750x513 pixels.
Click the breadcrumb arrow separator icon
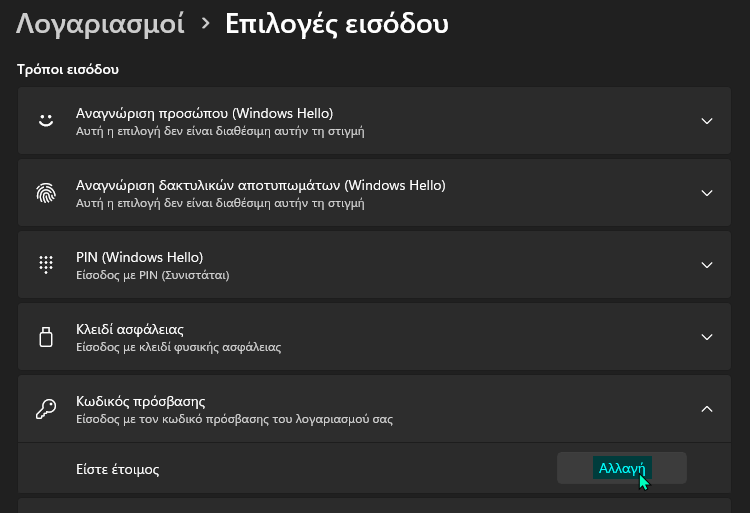click(205, 23)
